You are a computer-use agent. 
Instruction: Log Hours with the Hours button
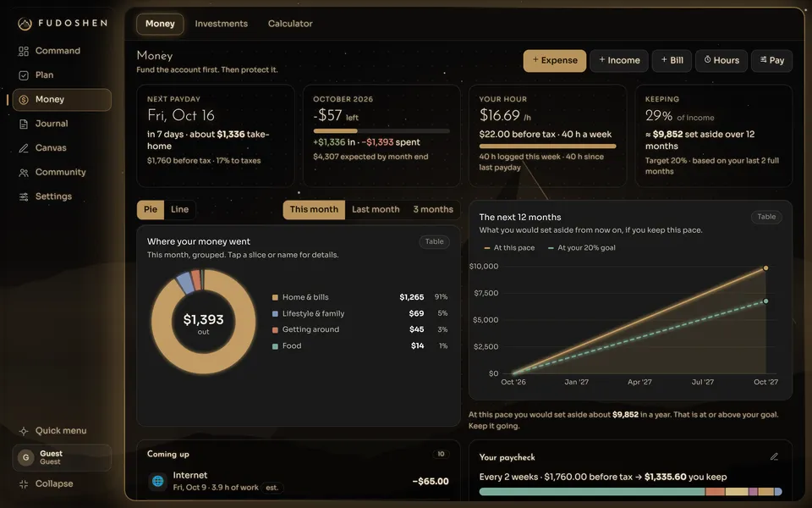pos(721,61)
